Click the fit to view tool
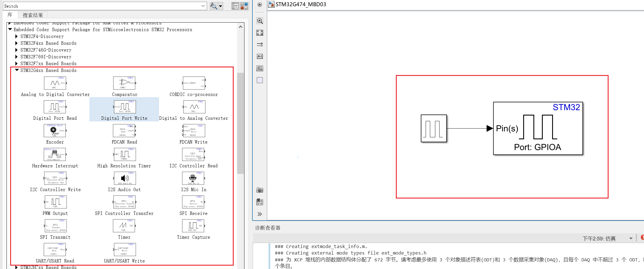644x269 pixels. [x=260, y=33]
